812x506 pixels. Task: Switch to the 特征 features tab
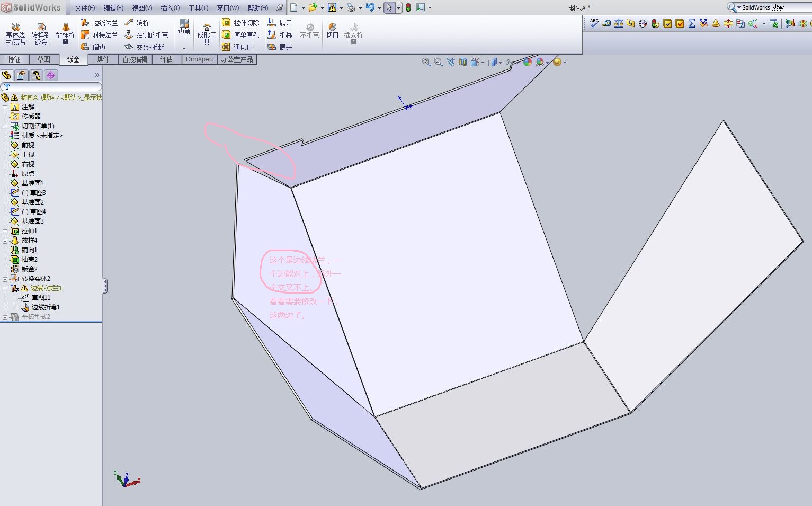[14, 59]
